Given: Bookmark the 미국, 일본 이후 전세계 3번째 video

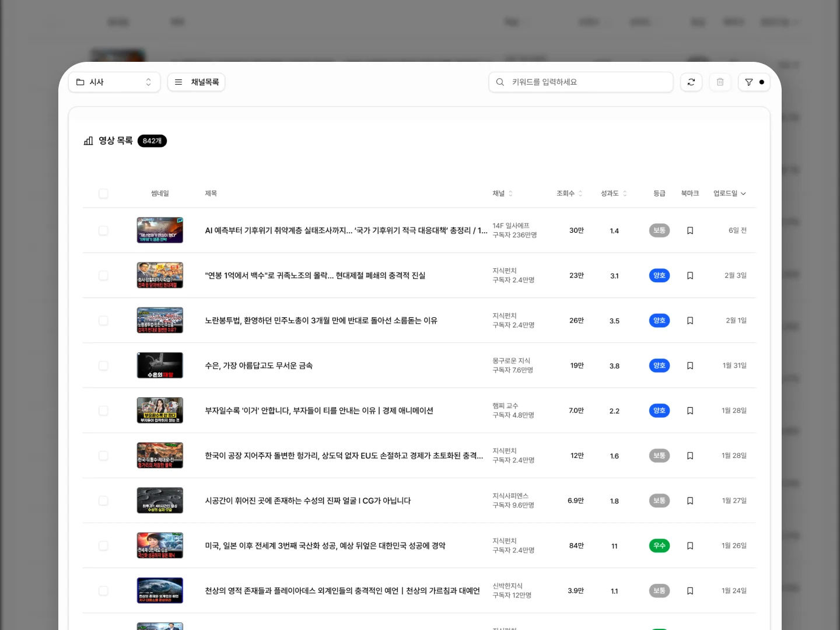Looking at the screenshot, I should [x=690, y=546].
